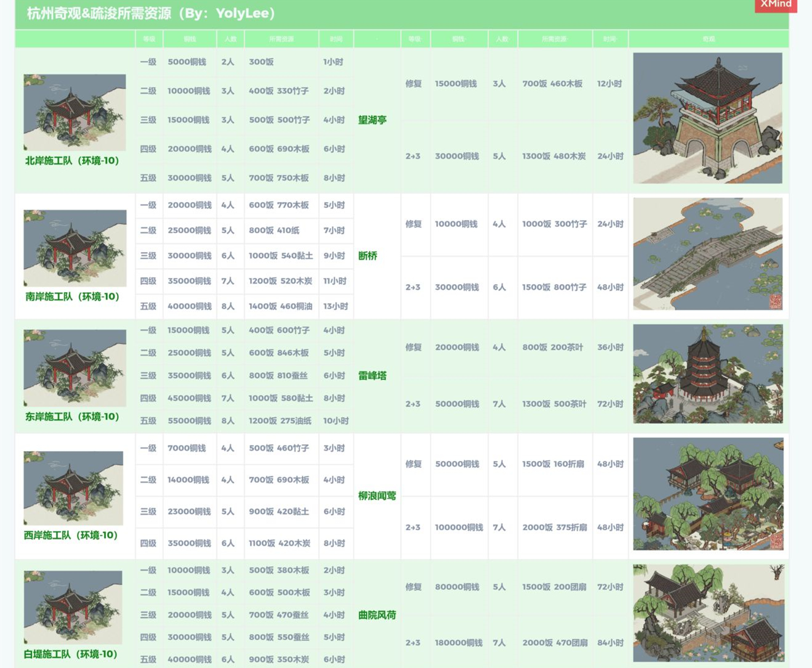
Task: Select the cell 1400饭 460桐油
Action: pos(280,306)
